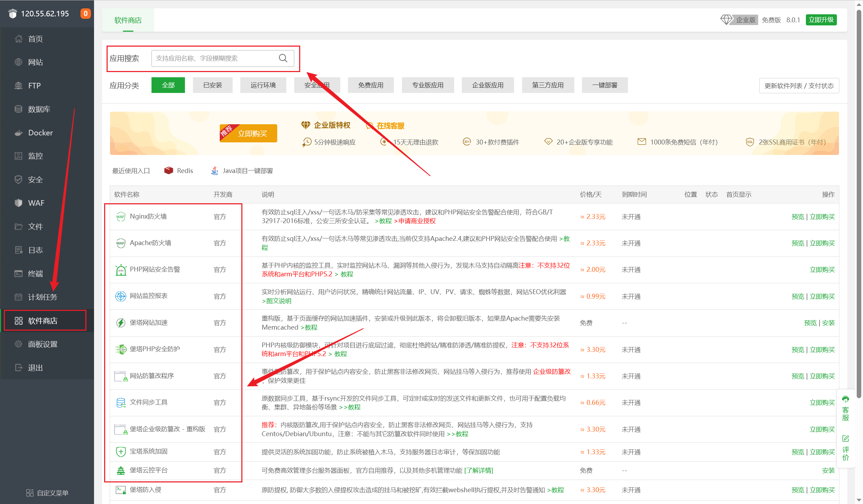Click 预览 for Apache防火墙
Screen dimensions: 863x504
pos(798,243)
